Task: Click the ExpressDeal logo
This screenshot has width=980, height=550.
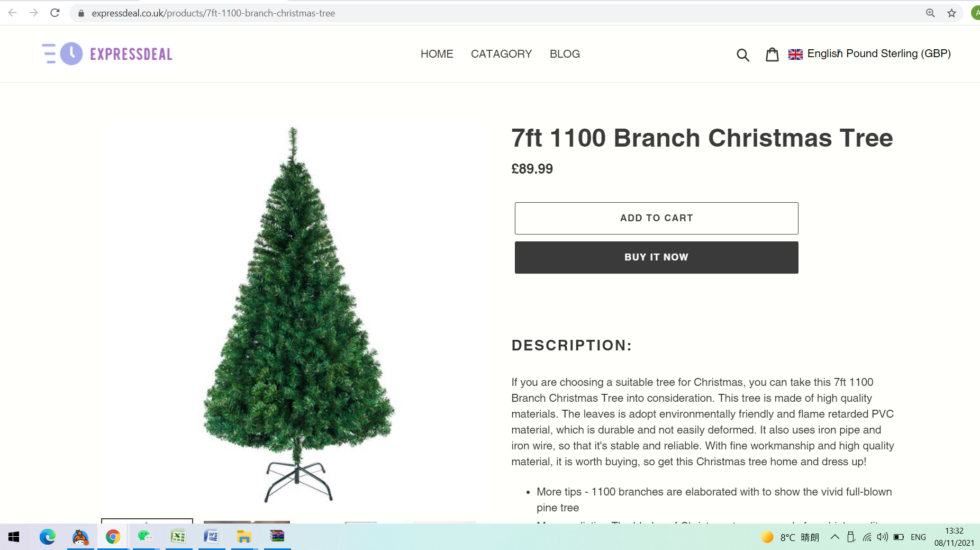Action: coord(107,53)
